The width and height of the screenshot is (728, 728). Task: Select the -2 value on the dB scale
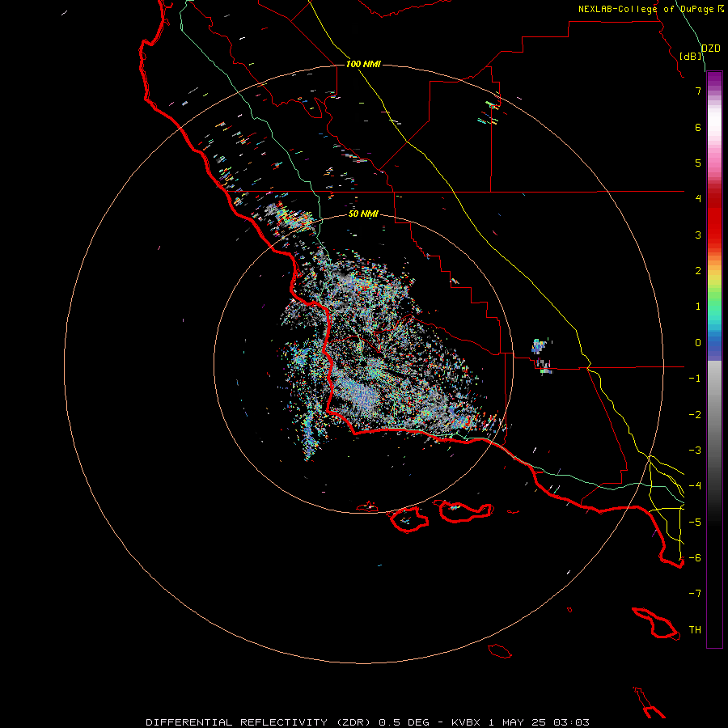point(695,415)
